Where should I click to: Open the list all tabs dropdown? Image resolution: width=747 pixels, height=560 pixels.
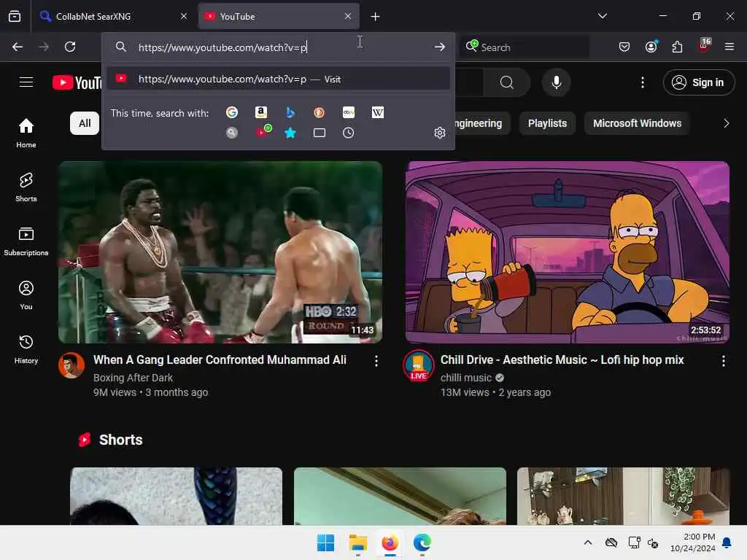[603, 16]
